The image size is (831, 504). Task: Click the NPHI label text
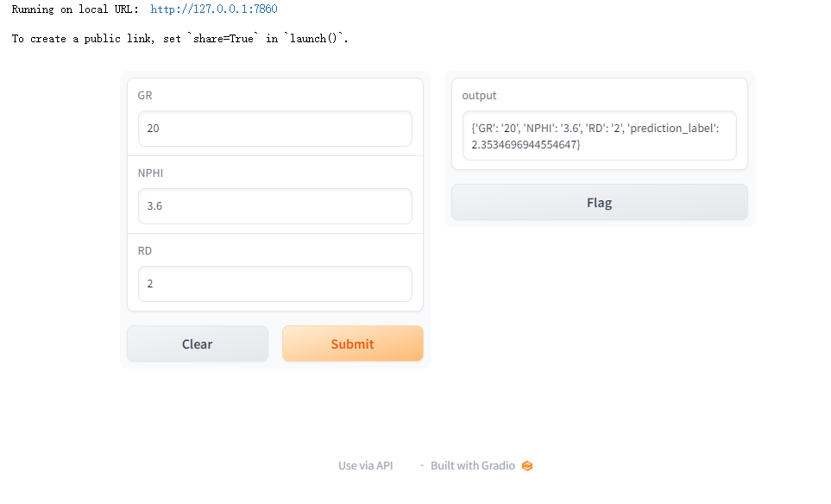pos(150,173)
